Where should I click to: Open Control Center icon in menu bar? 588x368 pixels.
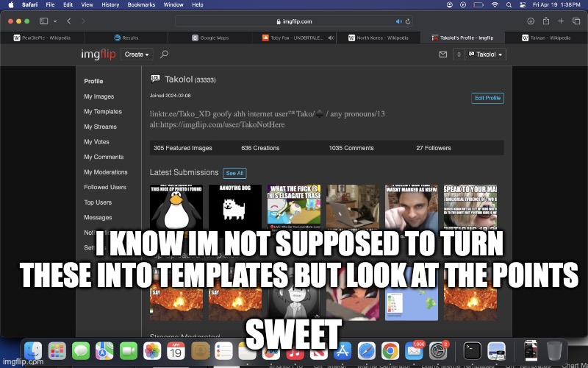tap(523, 4)
